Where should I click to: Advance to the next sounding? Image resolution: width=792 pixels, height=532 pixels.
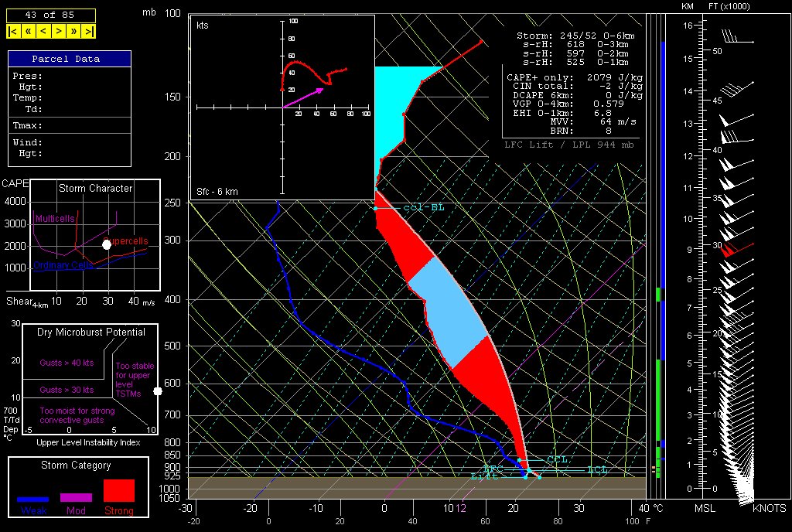pyautogui.click(x=59, y=31)
